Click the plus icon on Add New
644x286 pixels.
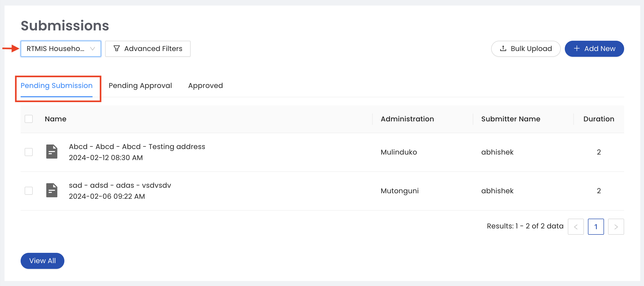tap(577, 49)
